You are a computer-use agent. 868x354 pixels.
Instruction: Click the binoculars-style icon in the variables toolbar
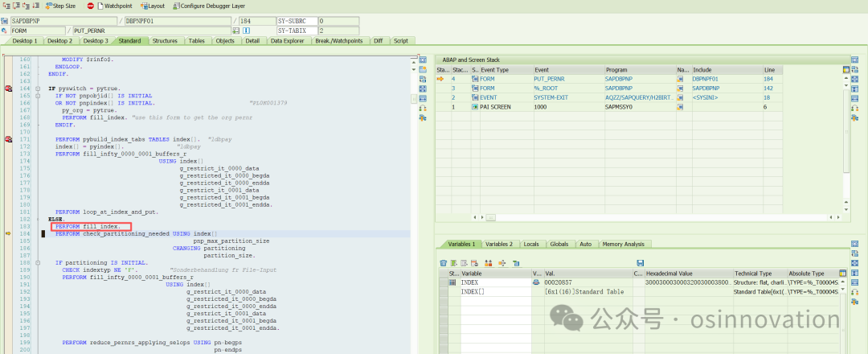[x=489, y=263]
